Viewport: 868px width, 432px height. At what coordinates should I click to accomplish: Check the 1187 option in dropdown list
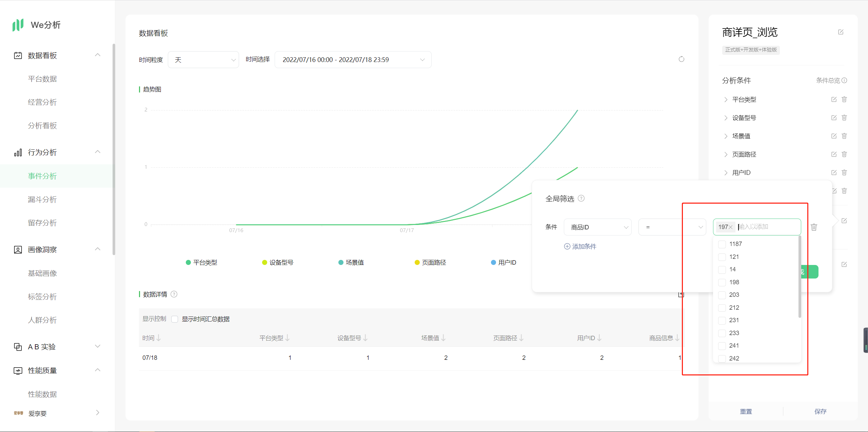722,244
